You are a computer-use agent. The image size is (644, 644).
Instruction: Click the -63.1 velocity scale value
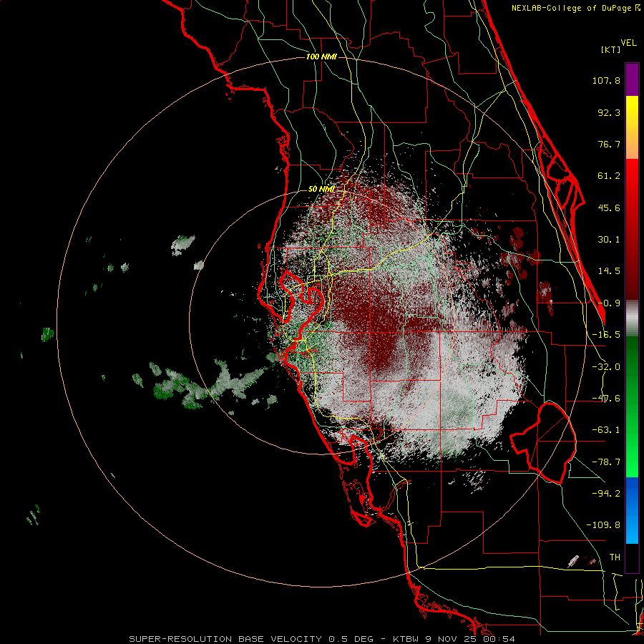click(606, 430)
